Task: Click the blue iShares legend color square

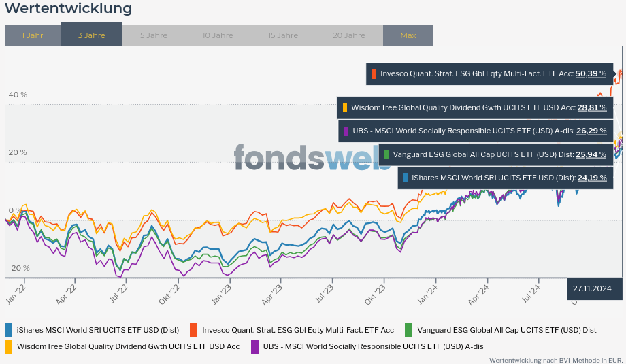Action: (x=8, y=330)
